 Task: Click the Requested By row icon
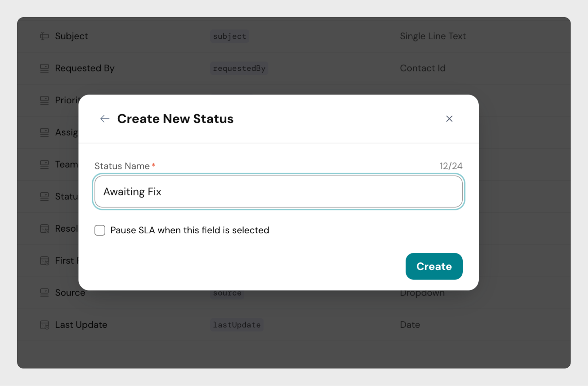(x=44, y=68)
